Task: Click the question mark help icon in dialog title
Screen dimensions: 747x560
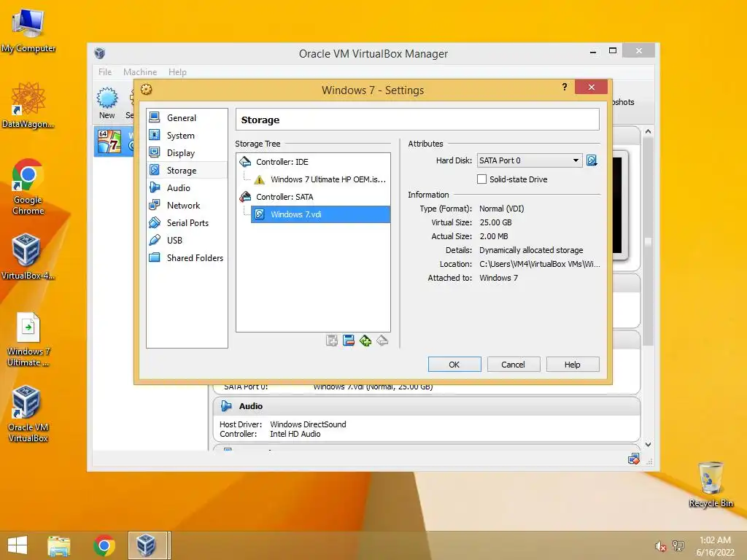Action: click(565, 87)
